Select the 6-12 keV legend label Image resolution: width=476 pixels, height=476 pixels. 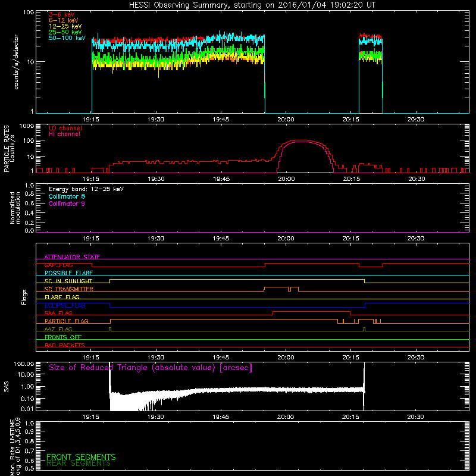click(64, 20)
